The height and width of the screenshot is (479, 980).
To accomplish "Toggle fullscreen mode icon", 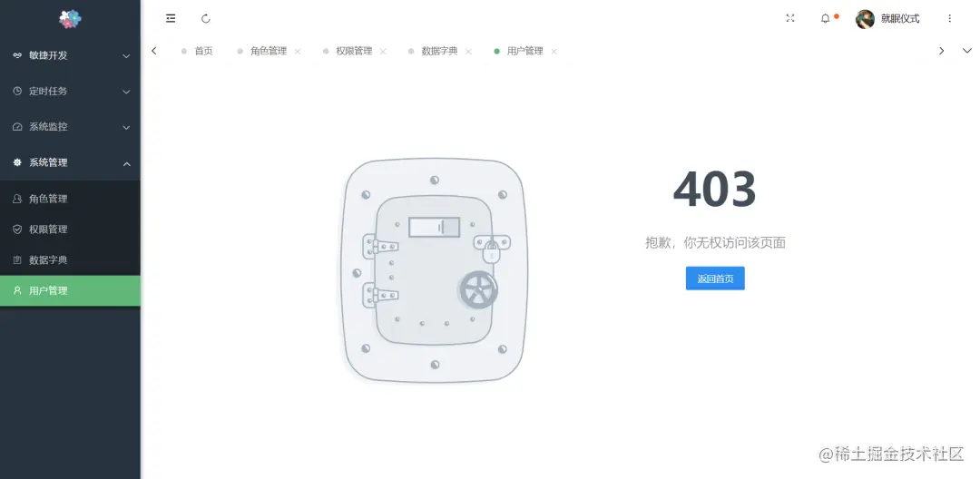I will (x=790, y=18).
